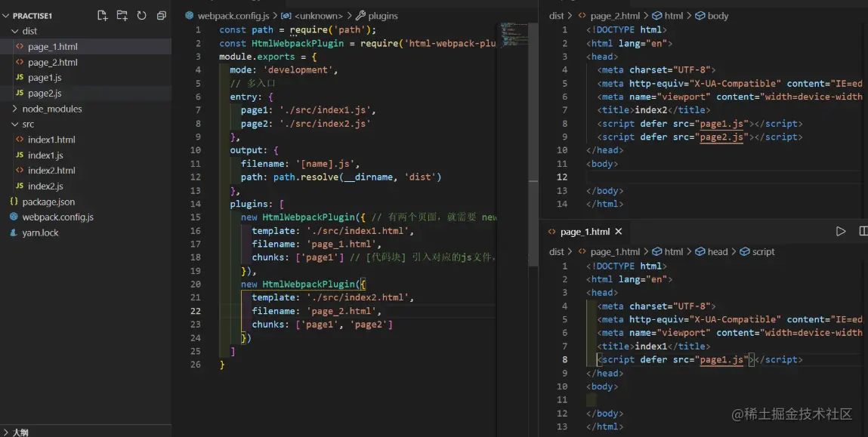
Task: Click line number 22 in webpack.config.js
Action: point(196,311)
